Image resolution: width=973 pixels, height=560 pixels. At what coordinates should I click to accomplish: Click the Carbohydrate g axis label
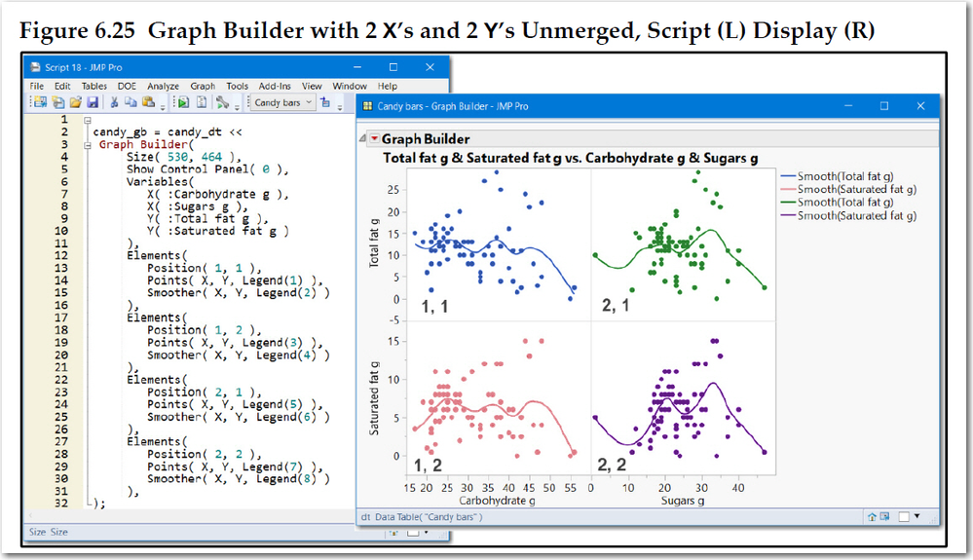(x=497, y=501)
